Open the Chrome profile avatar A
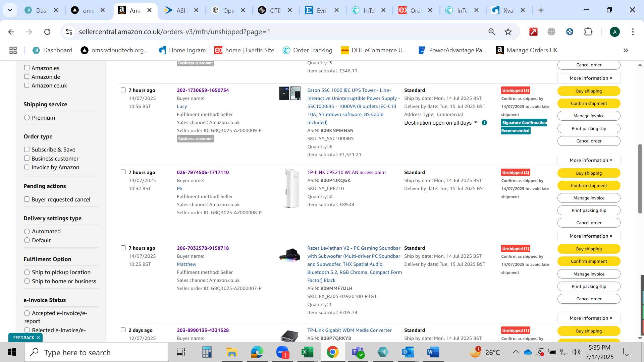This screenshot has height=362, width=644. click(x=614, y=32)
